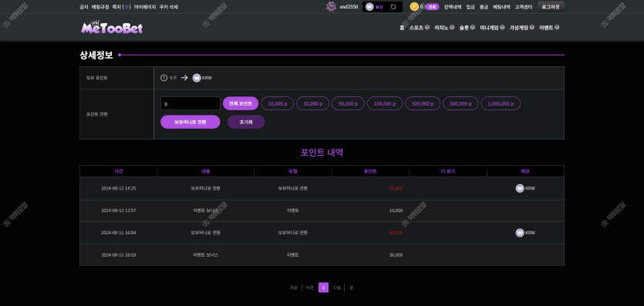Screen dimensions: 644x306
Task: Expand the 이벤트 menu
Action: pos(549,28)
